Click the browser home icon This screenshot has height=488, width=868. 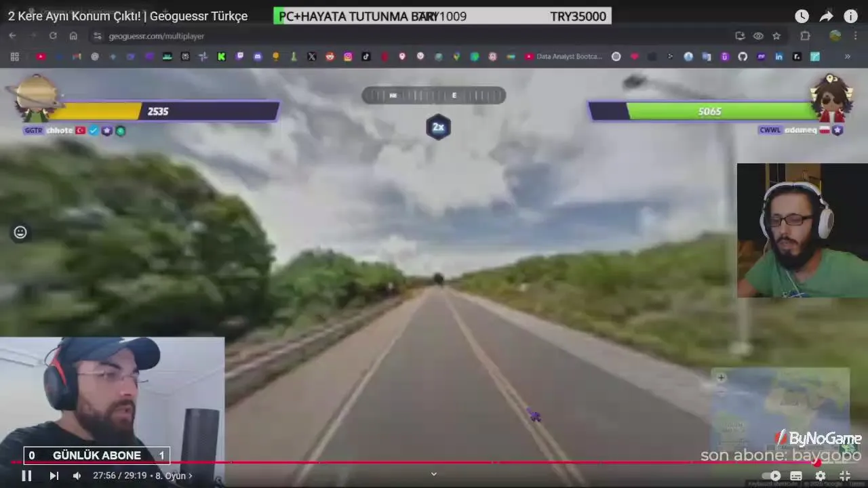point(73,36)
